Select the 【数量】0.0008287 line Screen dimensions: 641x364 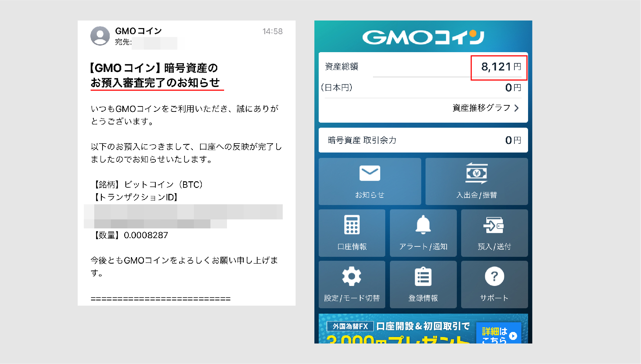click(x=130, y=235)
